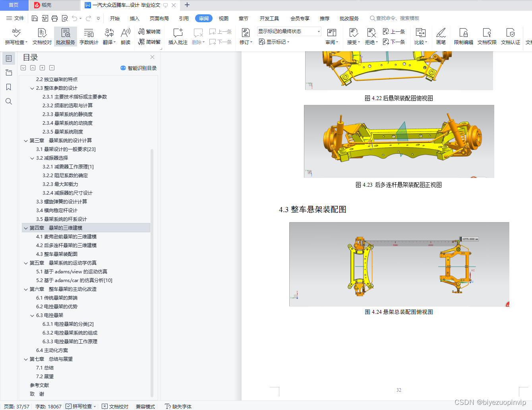Switch to the 插入 ribbon tab
532x410 pixels.
[135, 18]
